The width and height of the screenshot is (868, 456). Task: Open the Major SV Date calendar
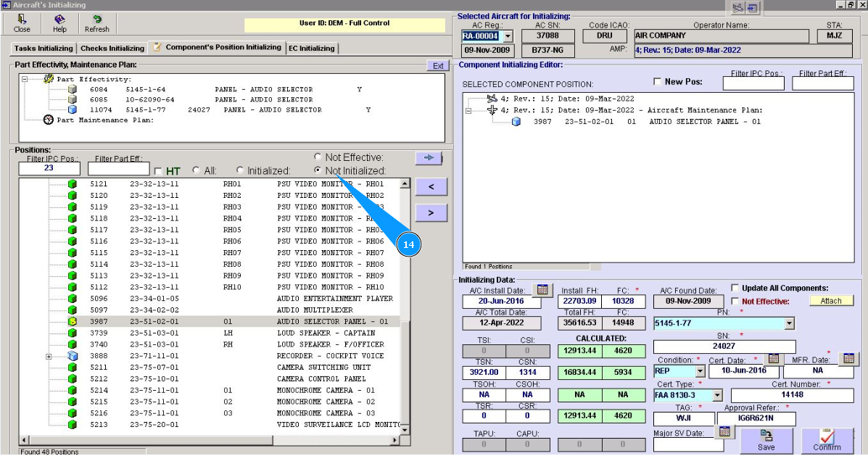tap(724, 431)
